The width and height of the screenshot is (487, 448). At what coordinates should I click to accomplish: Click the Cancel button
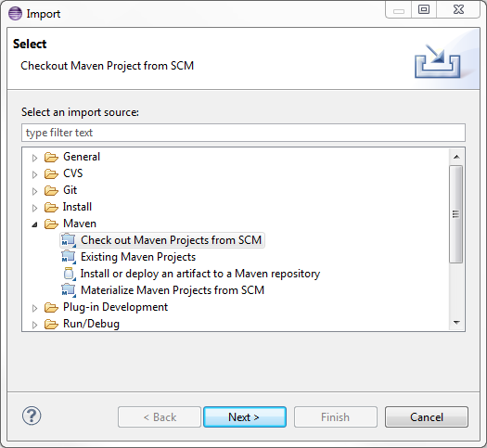(x=427, y=417)
